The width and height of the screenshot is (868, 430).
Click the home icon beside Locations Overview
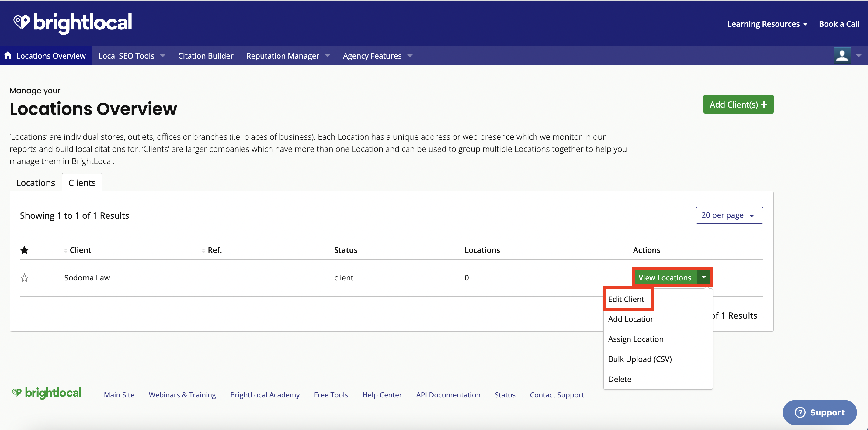[8, 56]
